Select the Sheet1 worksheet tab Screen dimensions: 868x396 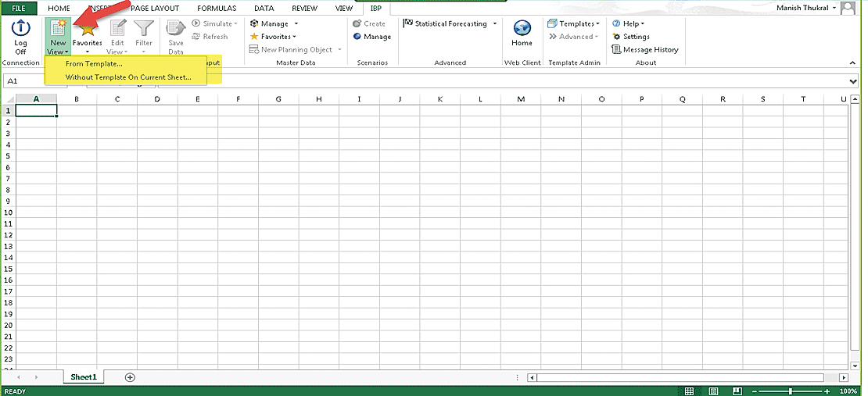coord(84,377)
